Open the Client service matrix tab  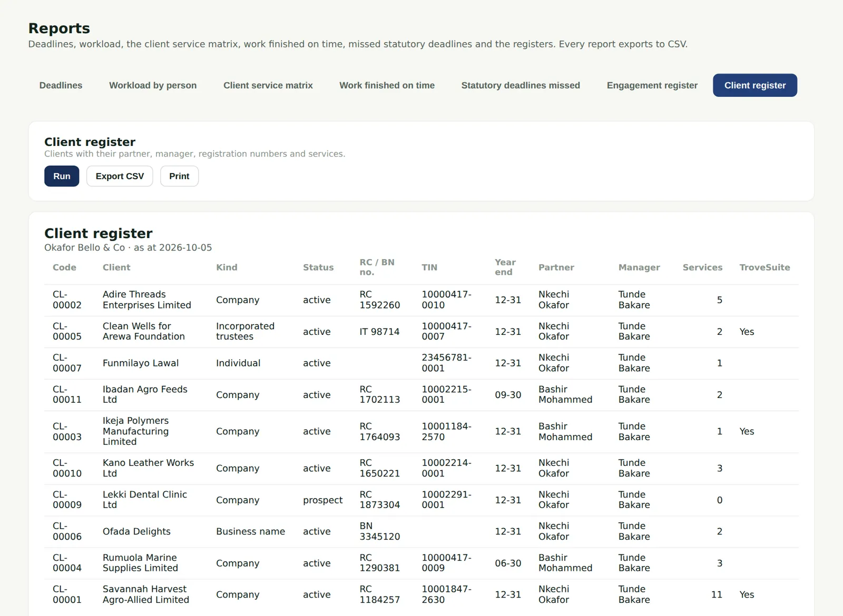click(268, 85)
